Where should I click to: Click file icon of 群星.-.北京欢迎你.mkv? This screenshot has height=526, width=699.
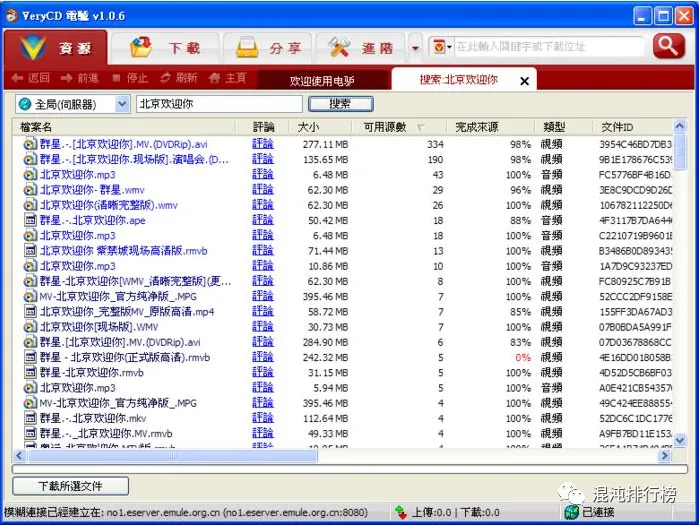click(x=30, y=418)
